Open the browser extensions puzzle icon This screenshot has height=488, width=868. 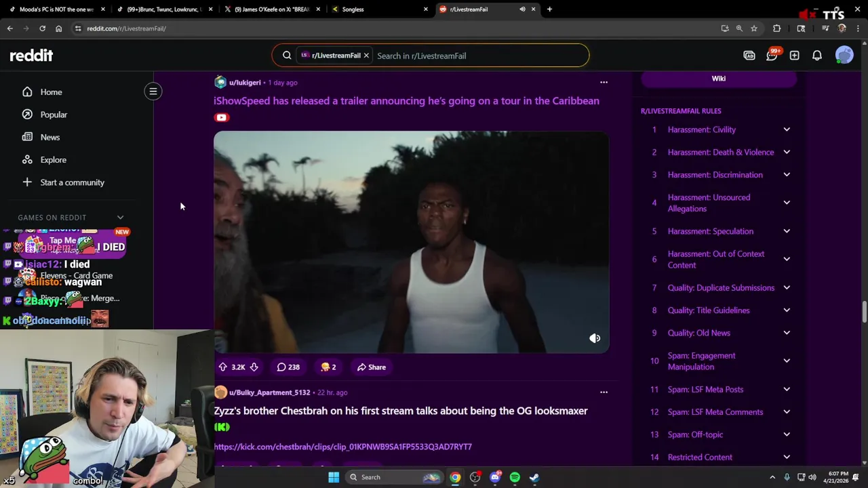click(776, 28)
